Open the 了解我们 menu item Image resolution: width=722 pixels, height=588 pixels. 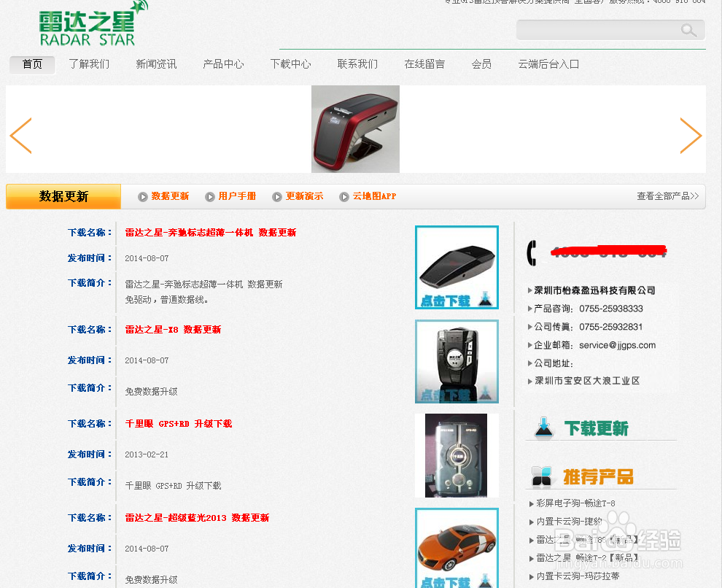89,64
